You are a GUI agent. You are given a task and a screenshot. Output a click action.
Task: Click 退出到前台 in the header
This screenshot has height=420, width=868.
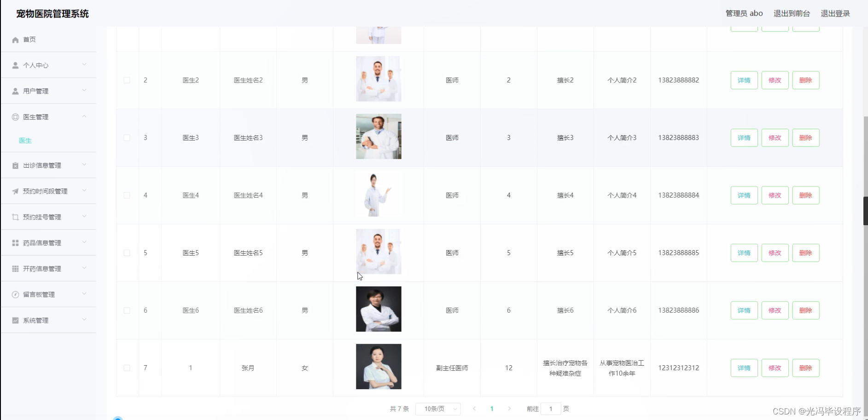[x=792, y=13]
